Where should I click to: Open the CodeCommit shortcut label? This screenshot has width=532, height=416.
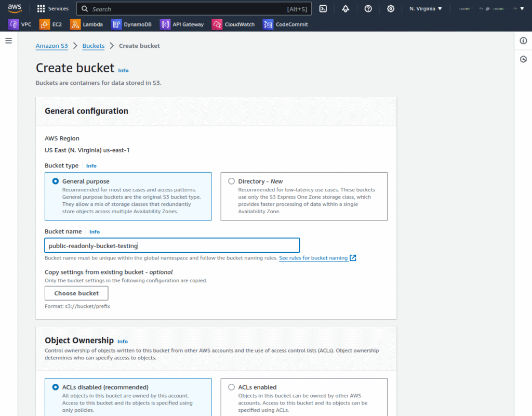point(292,24)
